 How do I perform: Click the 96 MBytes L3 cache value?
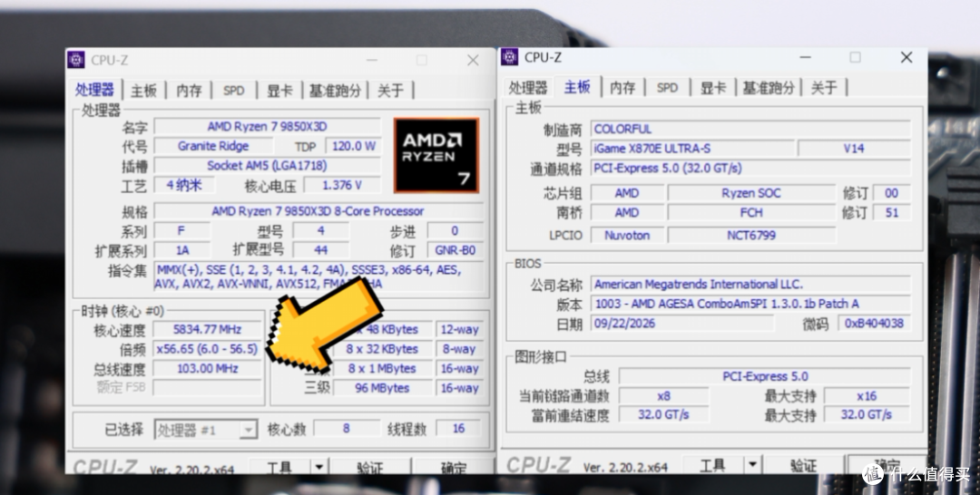[x=382, y=388]
